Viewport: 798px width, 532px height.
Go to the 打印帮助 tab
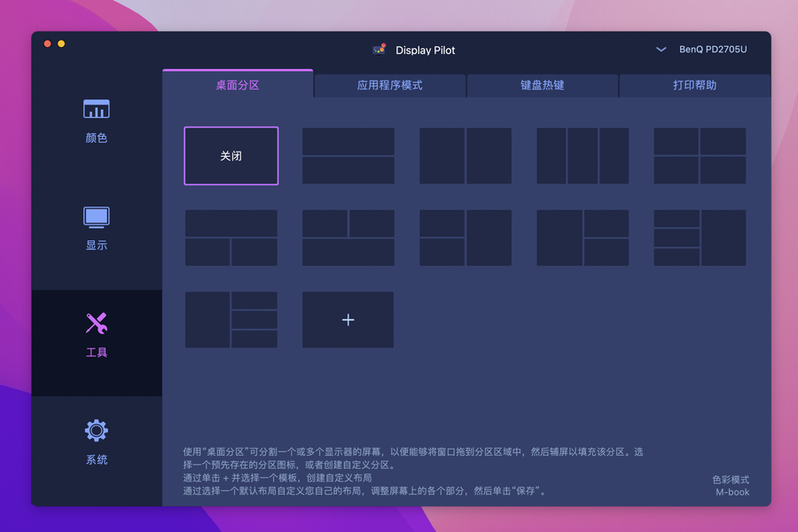tap(694, 86)
